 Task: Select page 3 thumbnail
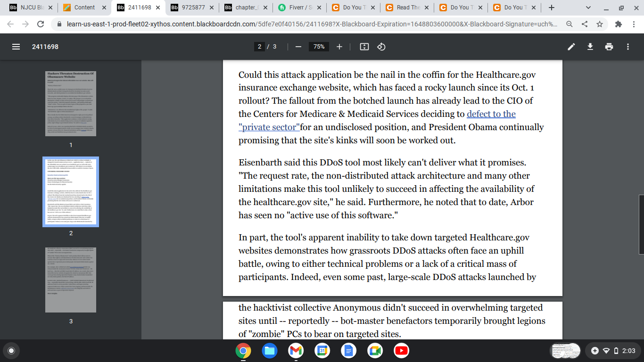[x=71, y=280]
